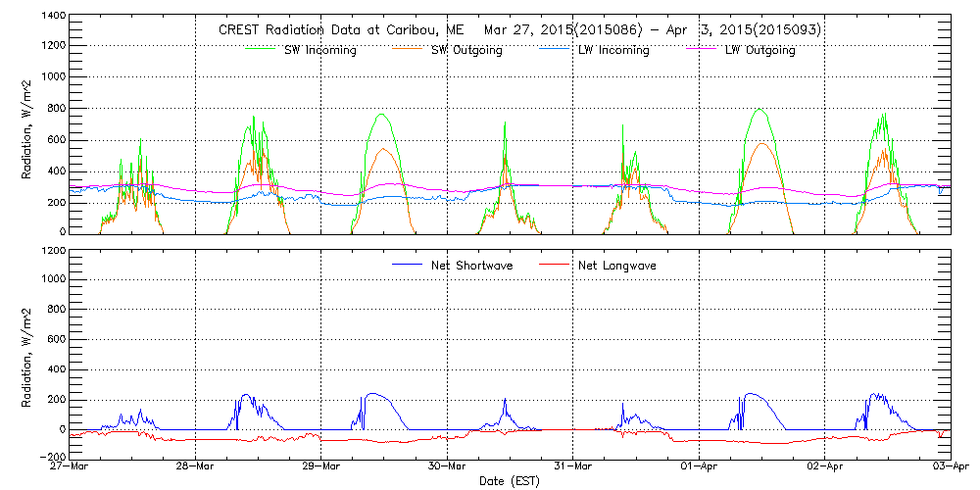Select the LW Incoming legend entry
This screenshot has width=980, height=490.
(x=614, y=51)
